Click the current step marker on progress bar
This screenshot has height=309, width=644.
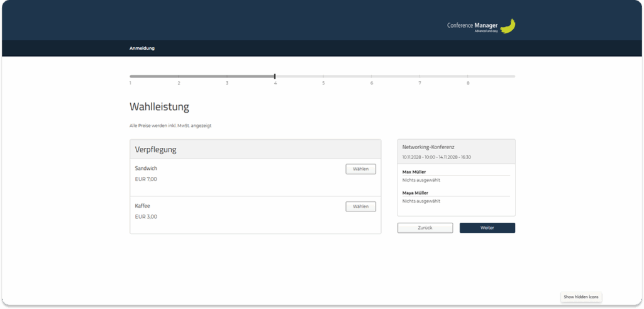(x=275, y=76)
